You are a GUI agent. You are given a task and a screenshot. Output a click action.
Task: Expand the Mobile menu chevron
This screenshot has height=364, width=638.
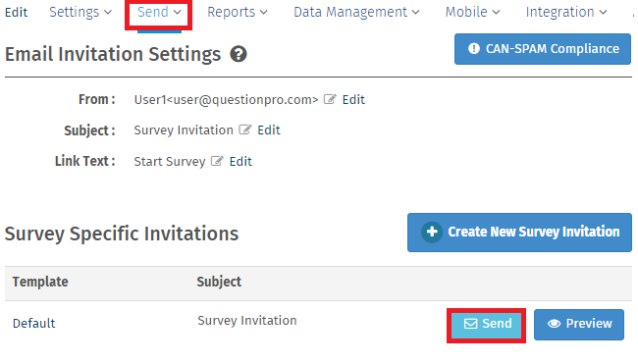(496, 13)
